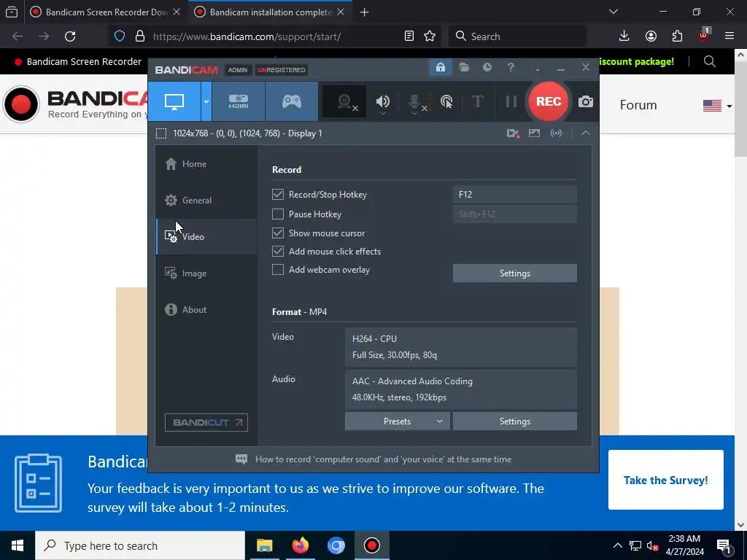Click the text overlay T icon
747x560 pixels.
[477, 101]
